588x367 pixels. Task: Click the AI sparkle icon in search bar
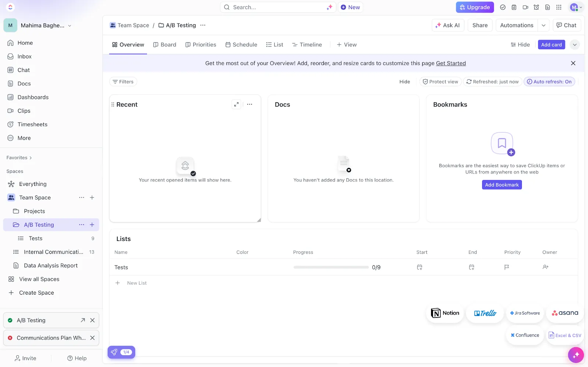coord(329,7)
